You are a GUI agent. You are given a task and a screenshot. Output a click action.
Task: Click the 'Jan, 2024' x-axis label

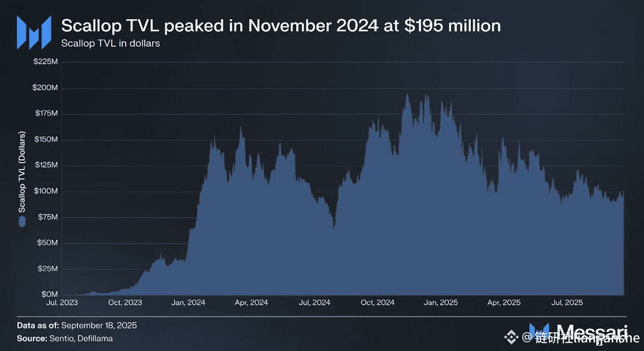189,303
